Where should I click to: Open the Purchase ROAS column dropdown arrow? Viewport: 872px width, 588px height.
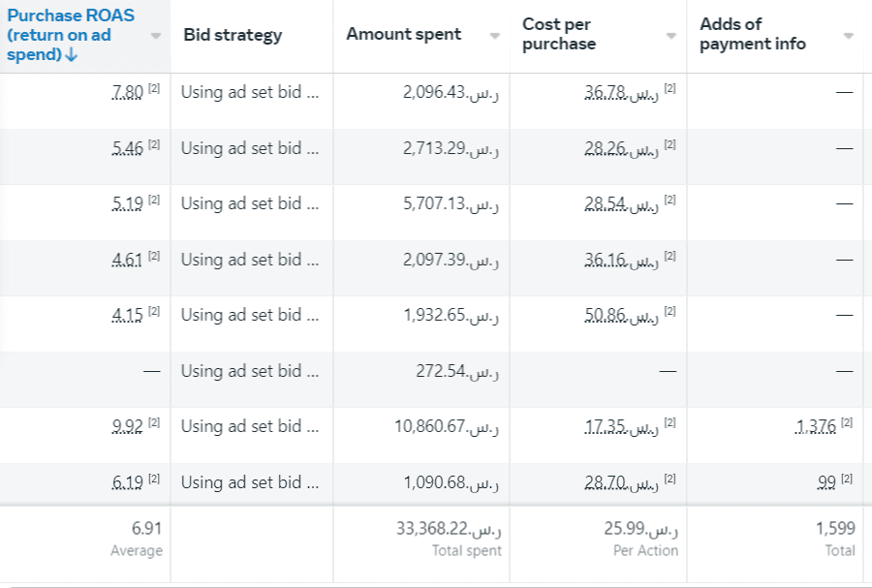(x=156, y=36)
